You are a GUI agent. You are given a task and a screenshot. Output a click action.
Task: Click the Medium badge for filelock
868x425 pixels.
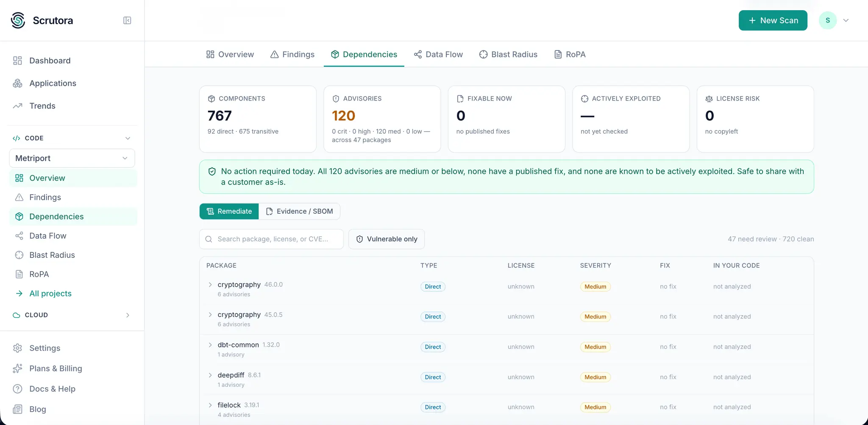(595, 407)
